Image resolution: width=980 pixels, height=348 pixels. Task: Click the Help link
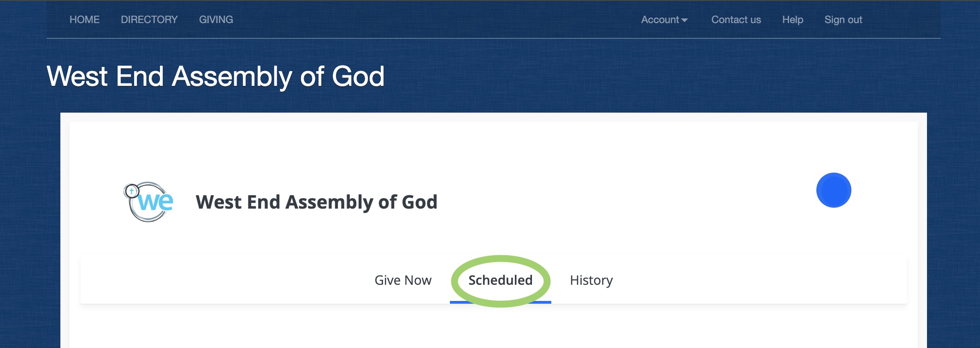pos(792,20)
